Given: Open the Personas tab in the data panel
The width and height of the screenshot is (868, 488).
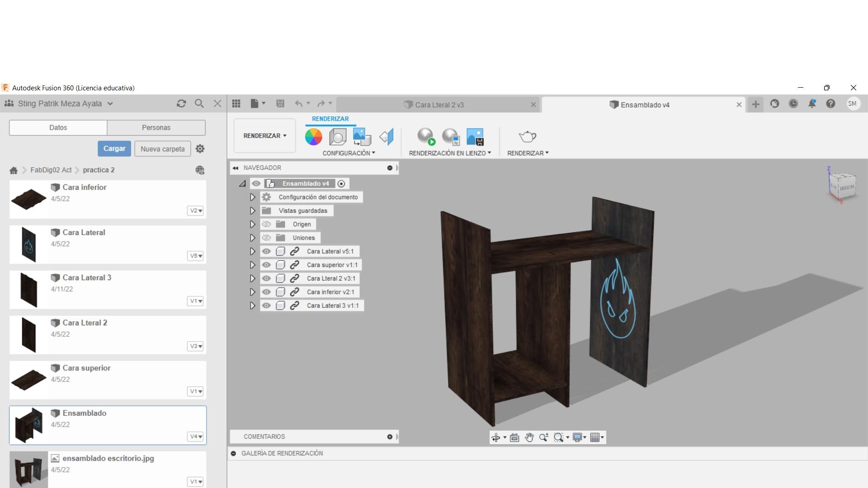Looking at the screenshot, I should [156, 127].
